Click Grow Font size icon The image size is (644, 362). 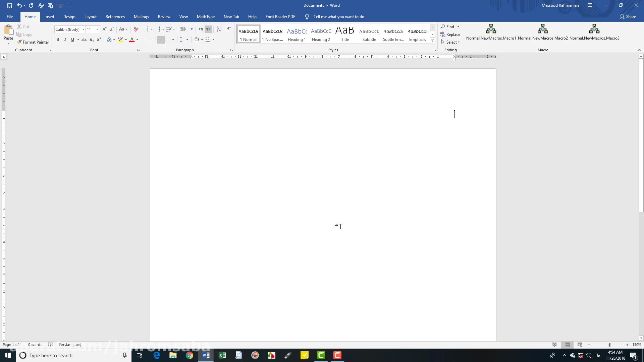pyautogui.click(x=104, y=29)
